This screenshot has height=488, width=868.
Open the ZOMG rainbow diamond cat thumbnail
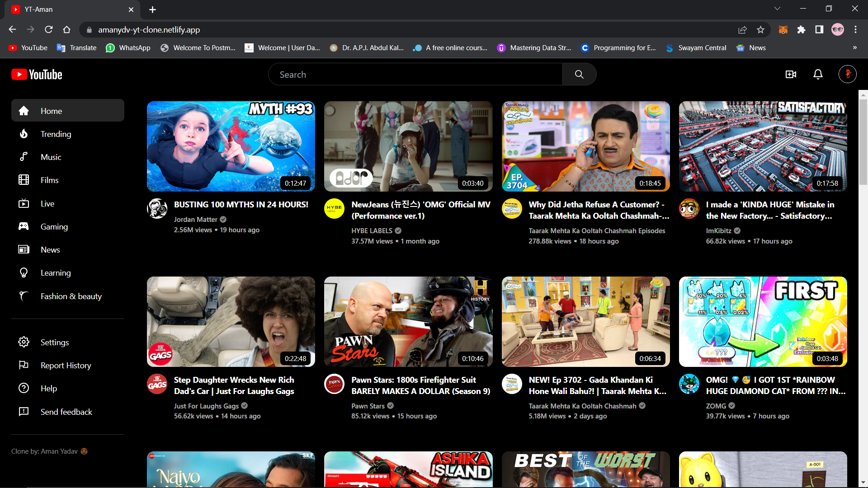point(763,322)
